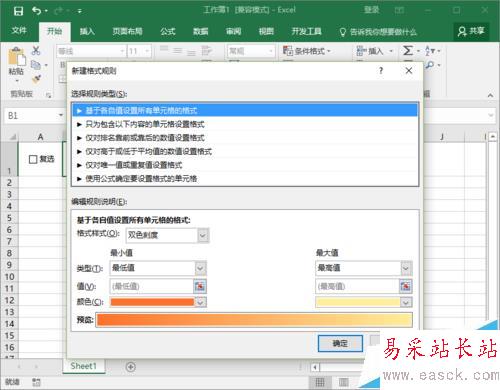500x390 pixels.
Task: Open the 审阅 tab
Action: click(x=233, y=32)
